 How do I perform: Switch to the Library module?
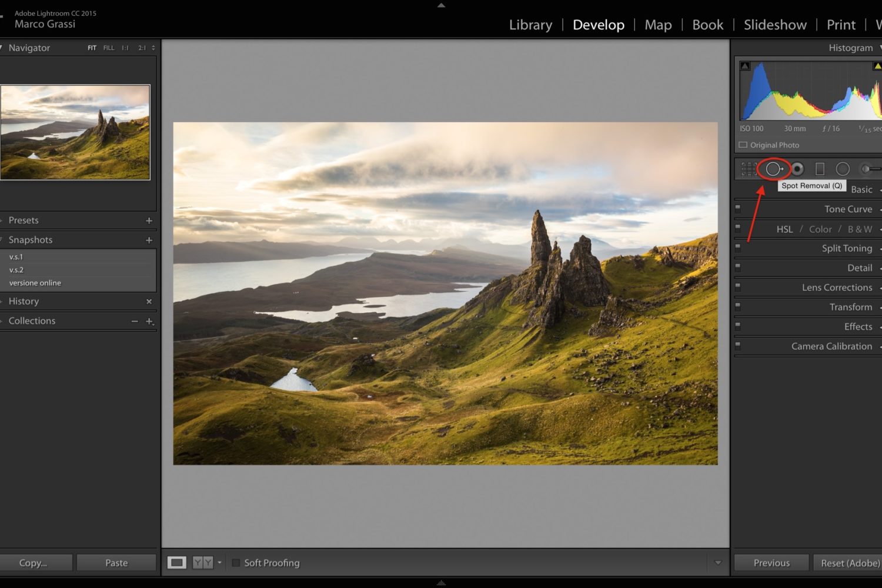(x=530, y=25)
